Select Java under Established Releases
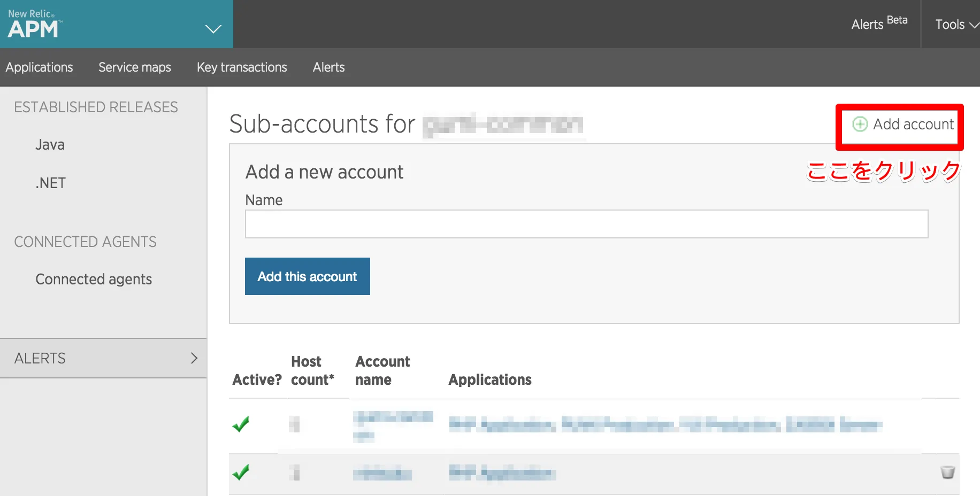This screenshot has width=980, height=496. [x=50, y=145]
